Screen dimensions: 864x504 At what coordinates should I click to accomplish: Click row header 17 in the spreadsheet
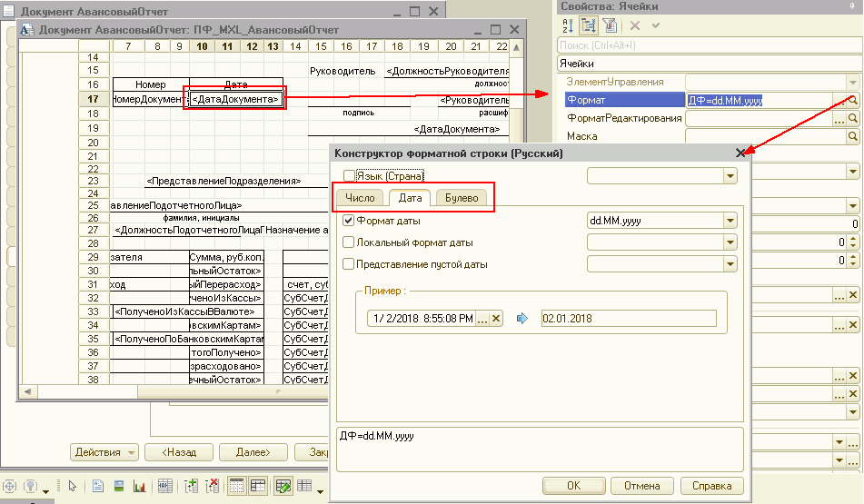point(93,99)
